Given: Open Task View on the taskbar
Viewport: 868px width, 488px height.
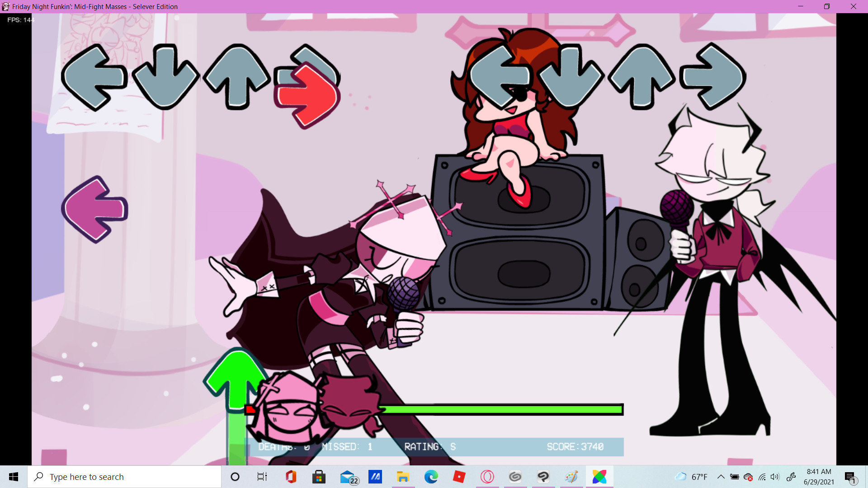Looking at the screenshot, I should (x=262, y=477).
